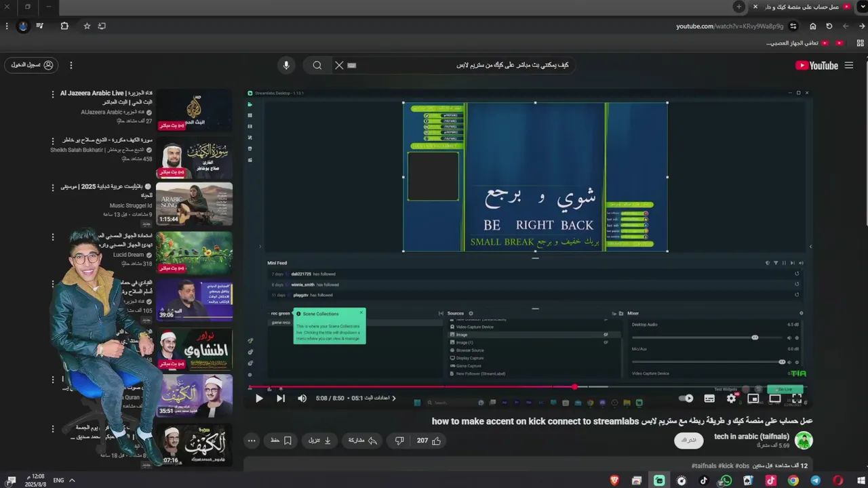
Task: Open Al Jazeera Arabic Live thumbnail
Action: pyautogui.click(x=194, y=110)
